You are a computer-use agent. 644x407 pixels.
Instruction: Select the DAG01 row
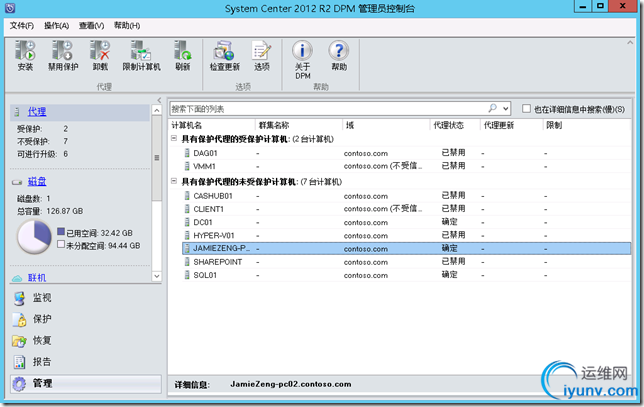tap(407, 153)
